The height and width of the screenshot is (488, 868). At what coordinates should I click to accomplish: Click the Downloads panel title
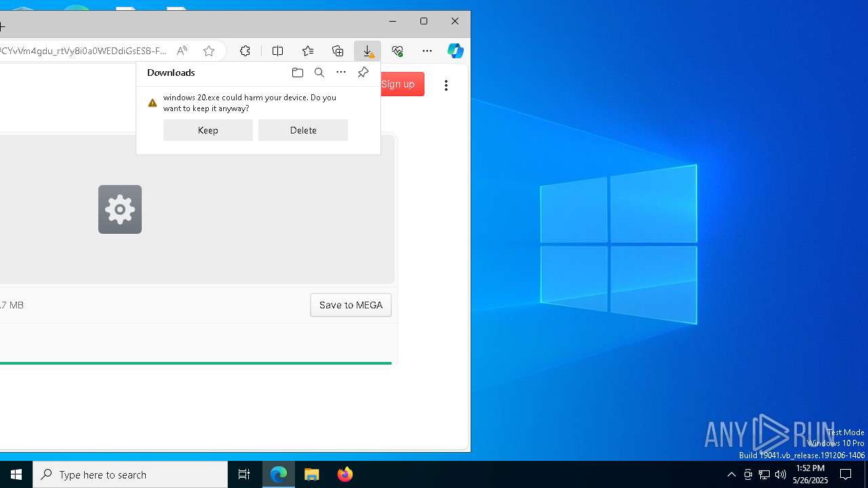click(x=171, y=73)
